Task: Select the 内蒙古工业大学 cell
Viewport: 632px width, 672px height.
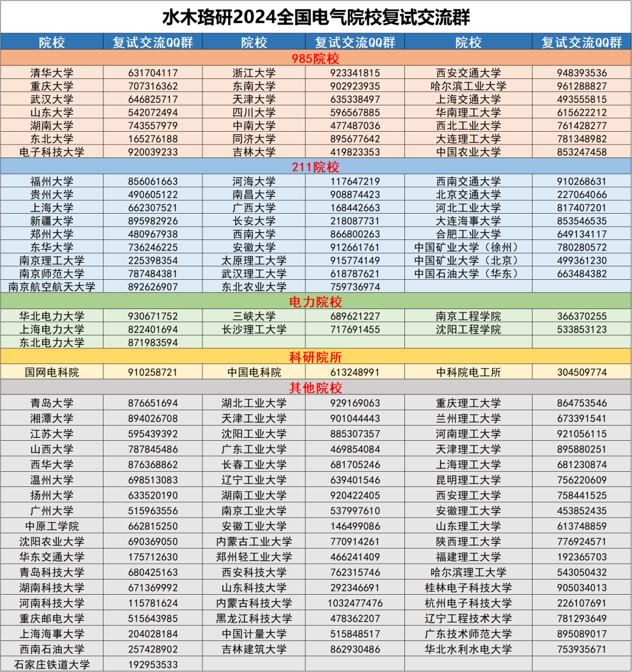Action: [254, 541]
